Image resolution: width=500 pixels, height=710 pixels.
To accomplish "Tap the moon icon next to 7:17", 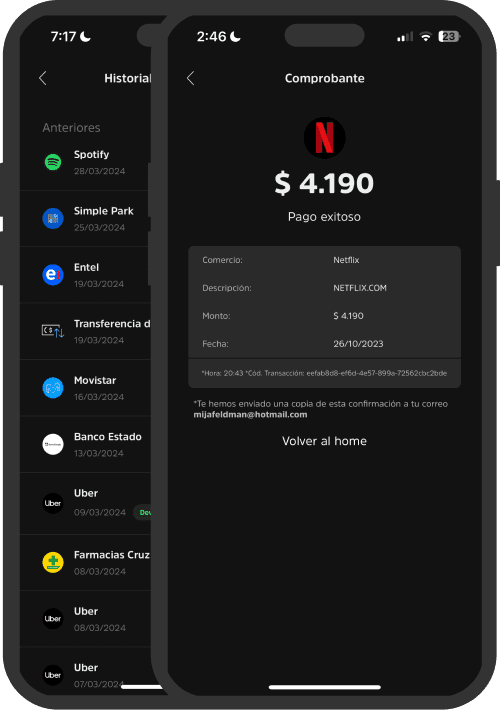I will (x=85, y=37).
